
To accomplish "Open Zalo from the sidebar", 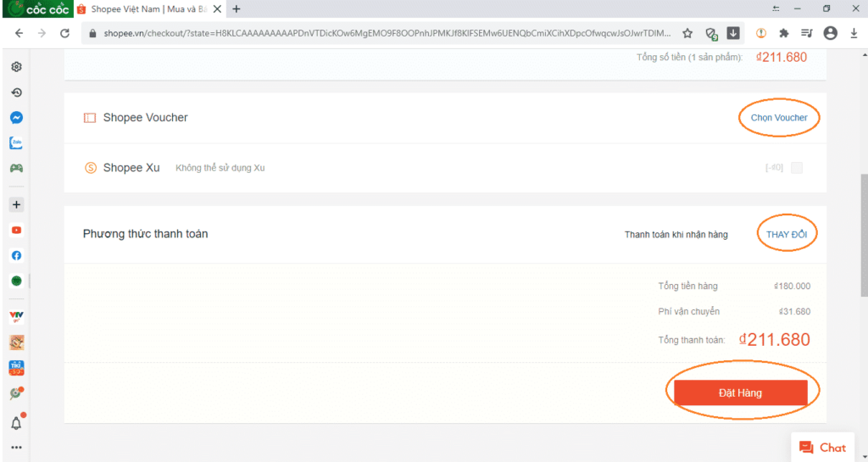I will (x=17, y=143).
